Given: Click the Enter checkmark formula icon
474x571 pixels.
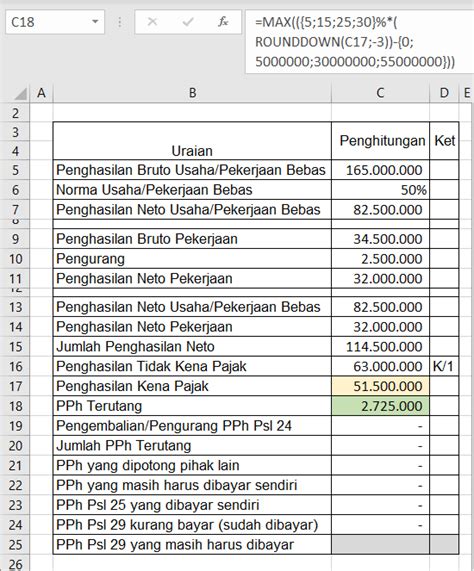Looking at the screenshot, I should tap(188, 22).
